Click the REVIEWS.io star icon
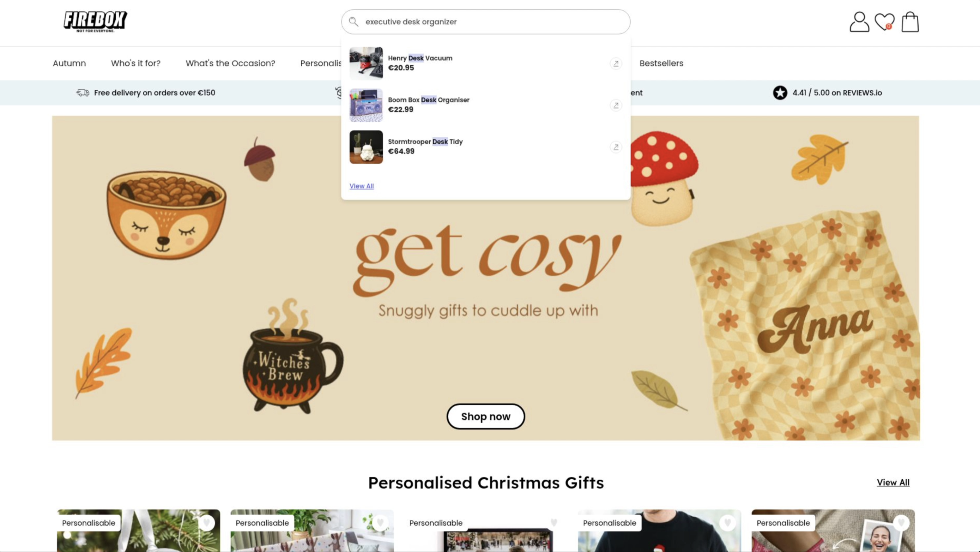 (780, 92)
